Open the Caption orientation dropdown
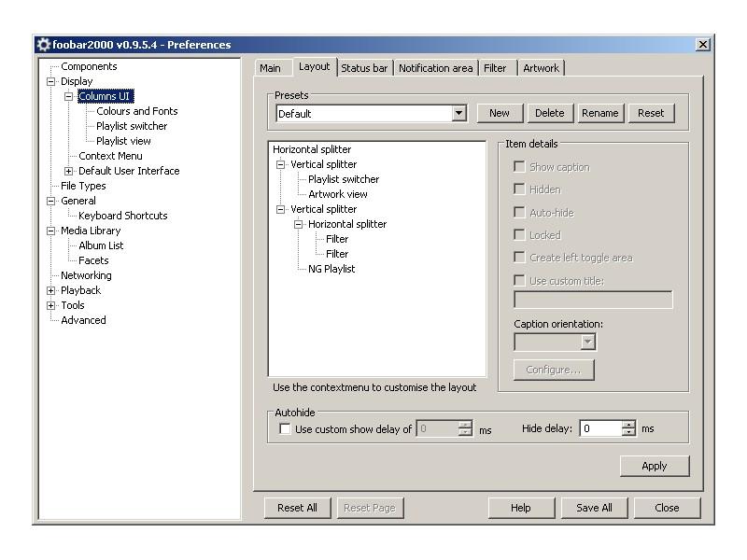Viewport: 747px width, 560px height. click(x=588, y=342)
